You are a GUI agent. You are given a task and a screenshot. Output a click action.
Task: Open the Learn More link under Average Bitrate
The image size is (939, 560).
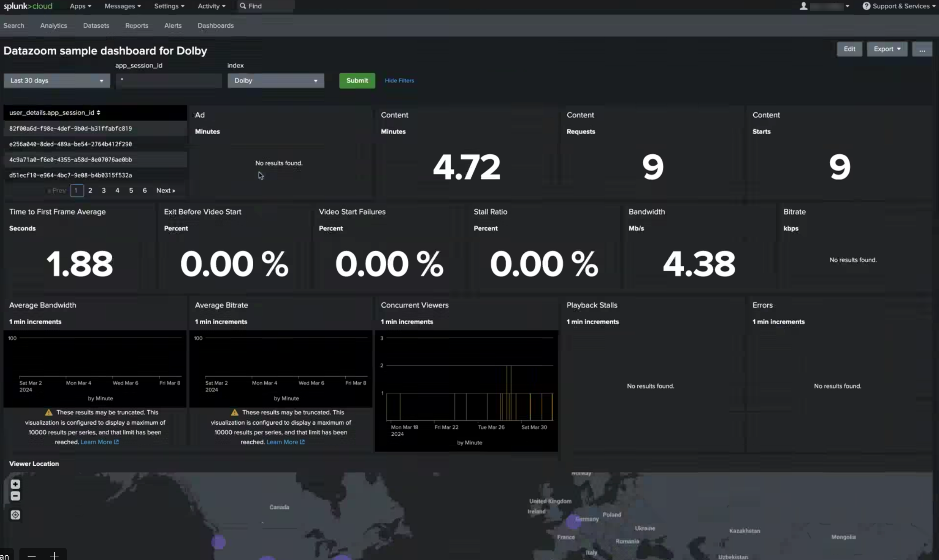click(x=282, y=442)
